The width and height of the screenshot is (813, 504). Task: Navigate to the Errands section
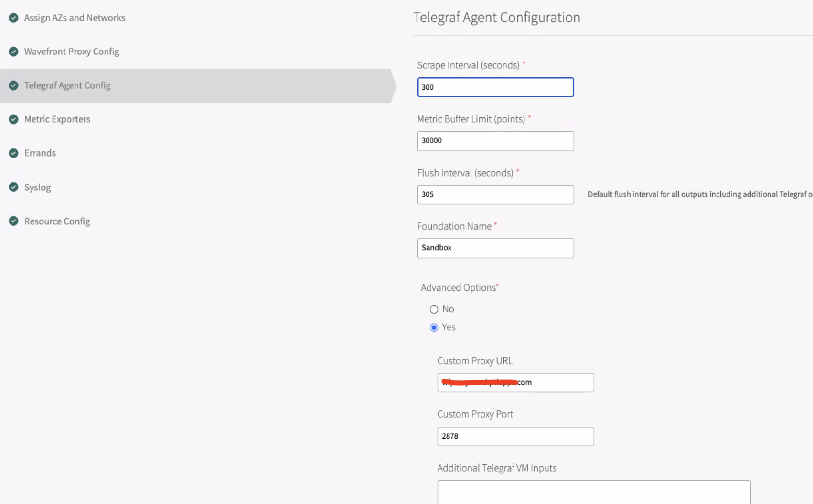click(40, 153)
